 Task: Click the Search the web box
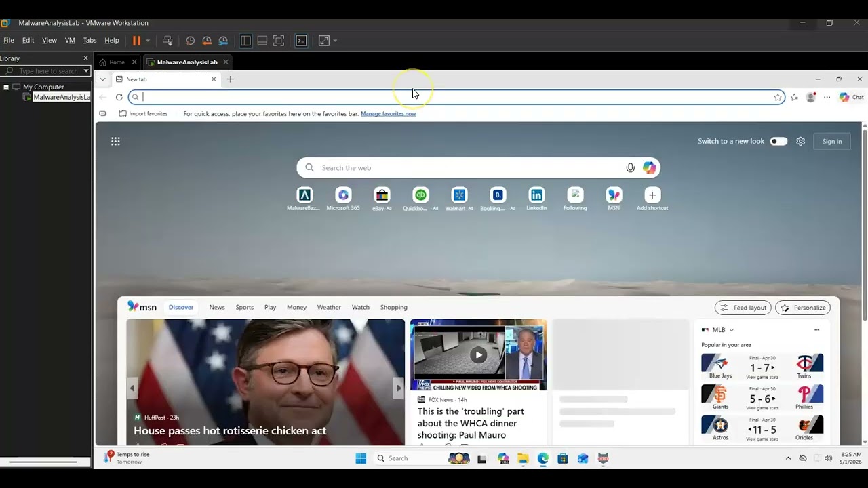pos(478,167)
